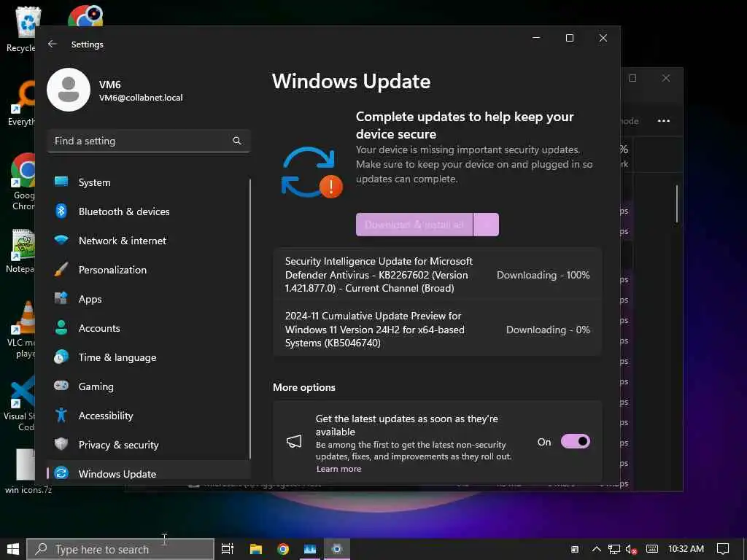Open Personalization settings
The width and height of the screenshot is (747, 560).
pos(149,270)
